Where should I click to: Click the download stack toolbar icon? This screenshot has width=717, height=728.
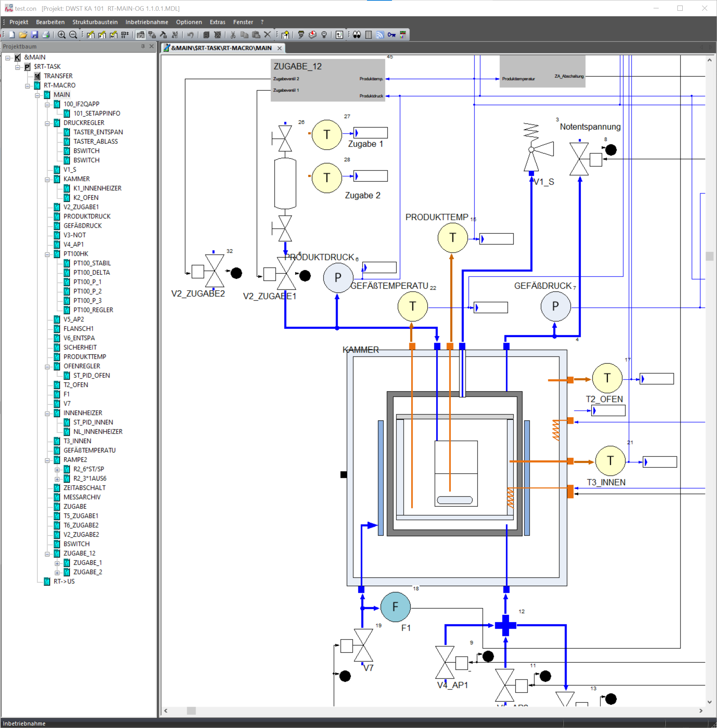[x=313, y=35]
